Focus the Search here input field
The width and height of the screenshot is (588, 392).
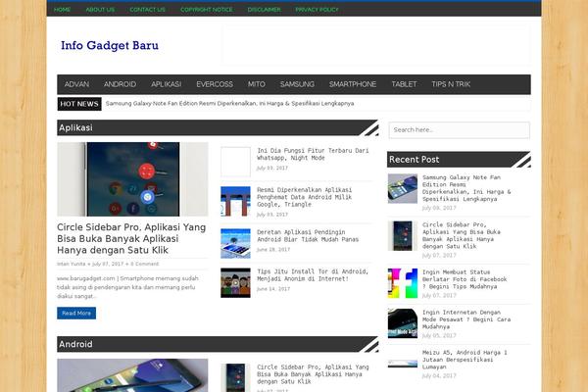(459, 129)
